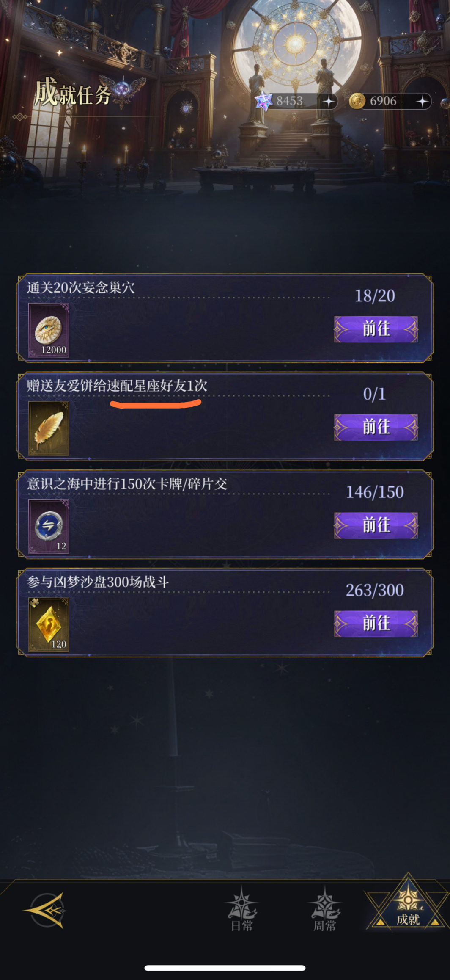Tap the 18/20 progress counter
This screenshot has width=450, height=980.
(x=375, y=295)
